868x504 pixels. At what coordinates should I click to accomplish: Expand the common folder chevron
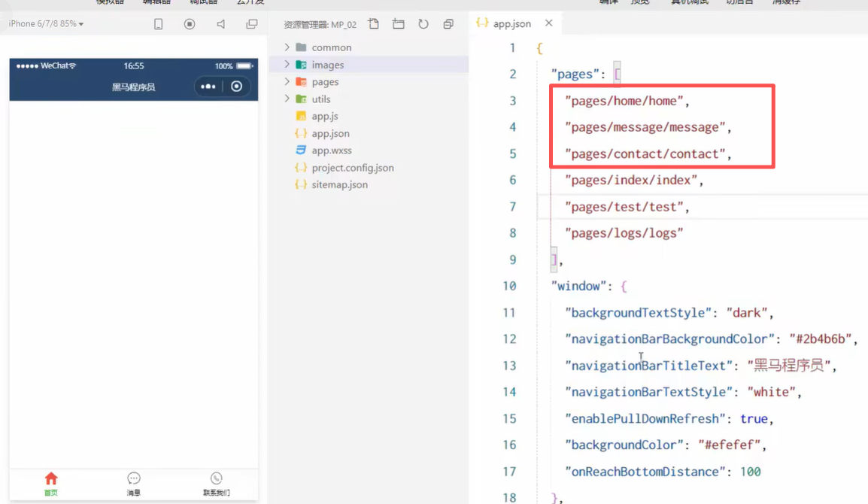point(287,47)
